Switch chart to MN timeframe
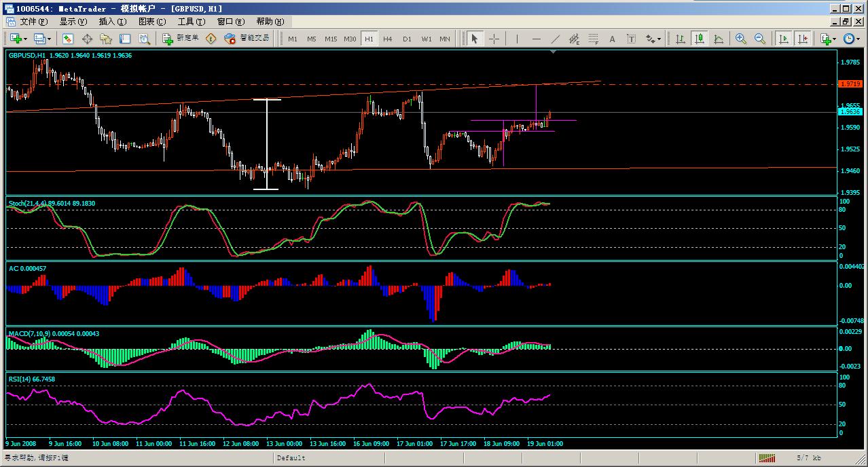The height and width of the screenshot is (467, 868). click(445, 39)
